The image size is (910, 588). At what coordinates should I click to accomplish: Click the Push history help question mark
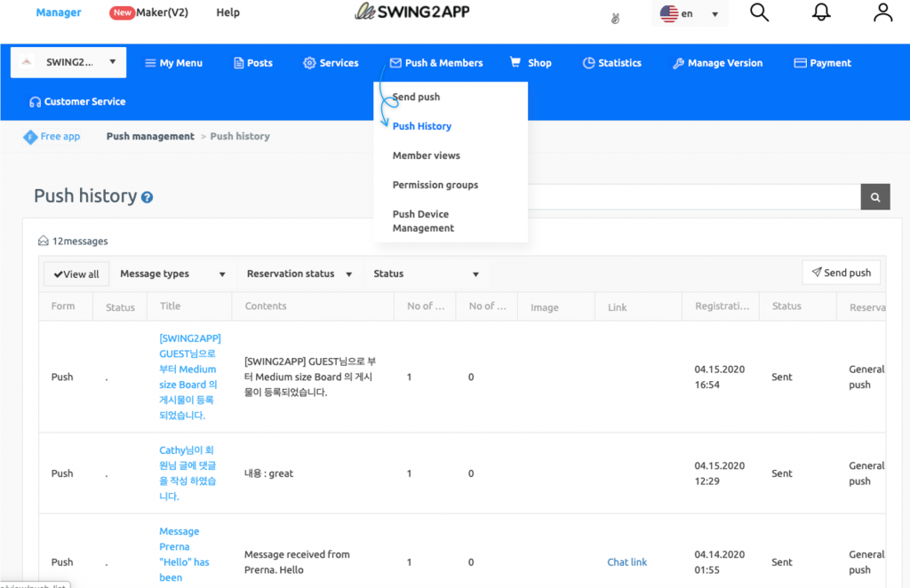[147, 197]
